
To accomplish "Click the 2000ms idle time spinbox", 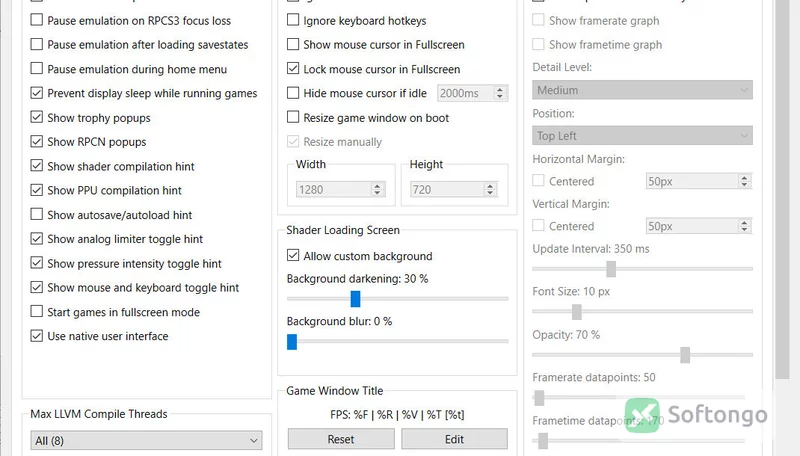I will [x=472, y=93].
